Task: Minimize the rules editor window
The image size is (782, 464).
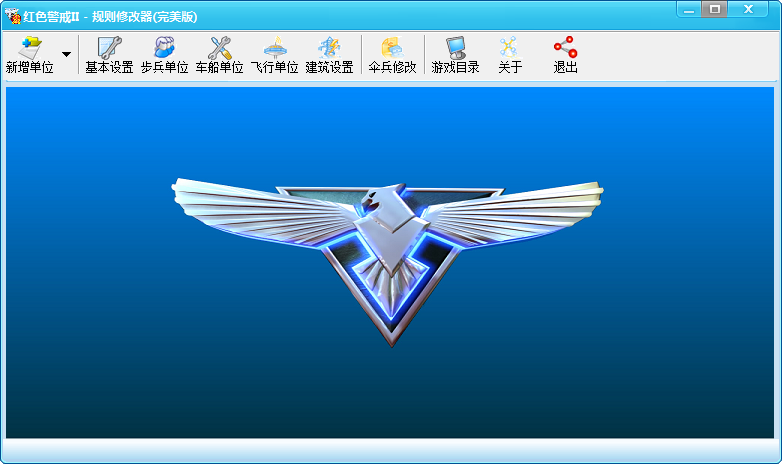Action: 689,9
